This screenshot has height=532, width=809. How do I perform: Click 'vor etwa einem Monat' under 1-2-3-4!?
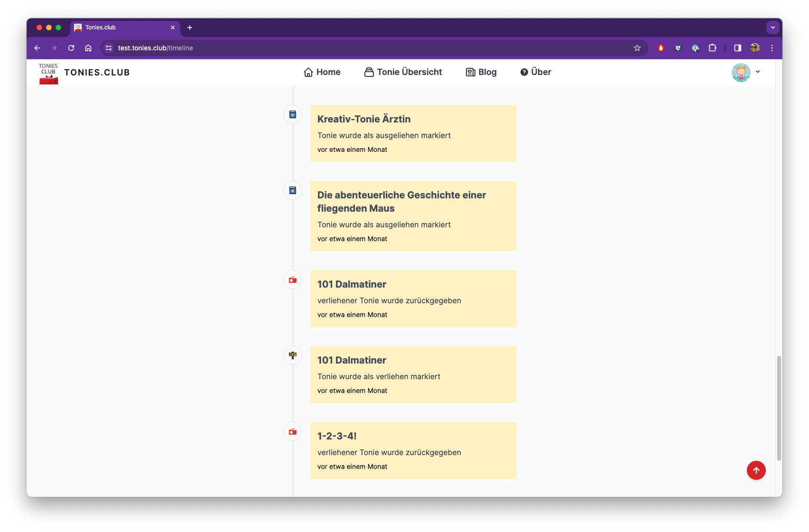[x=352, y=467]
